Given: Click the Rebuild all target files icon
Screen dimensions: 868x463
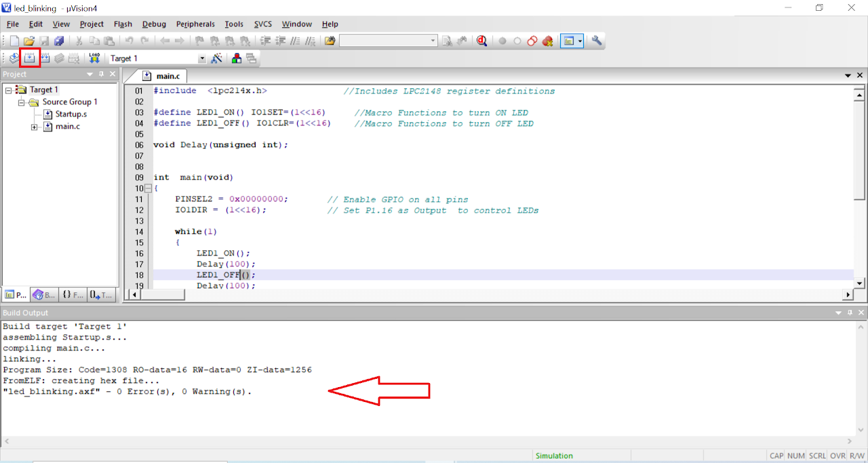Looking at the screenshot, I should pyautogui.click(x=45, y=58).
